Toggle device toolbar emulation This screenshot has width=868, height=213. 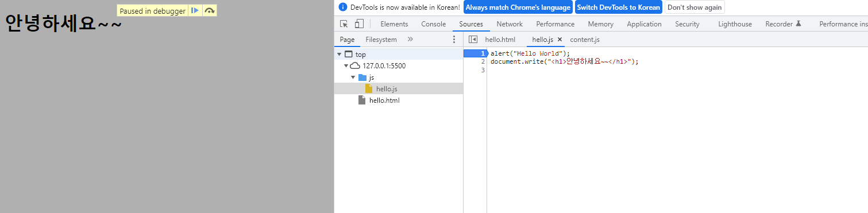pyautogui.click(x=359, y=24)
